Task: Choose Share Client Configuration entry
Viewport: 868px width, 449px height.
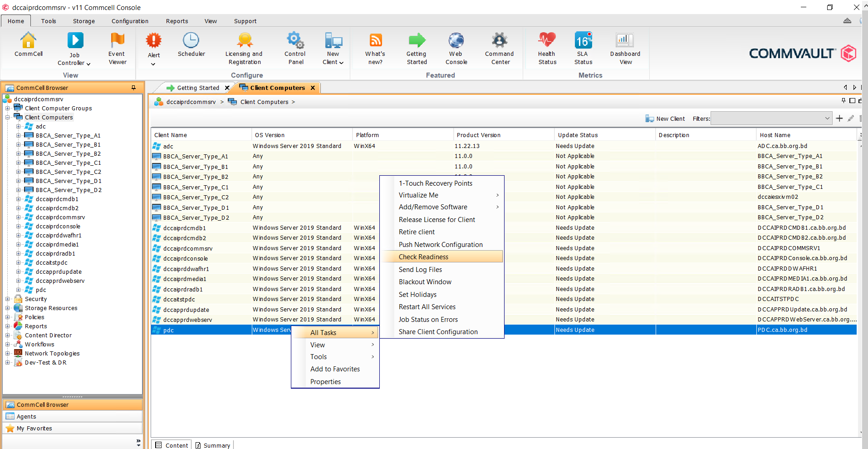Action: pyautogui.click(x=442, y=332)
